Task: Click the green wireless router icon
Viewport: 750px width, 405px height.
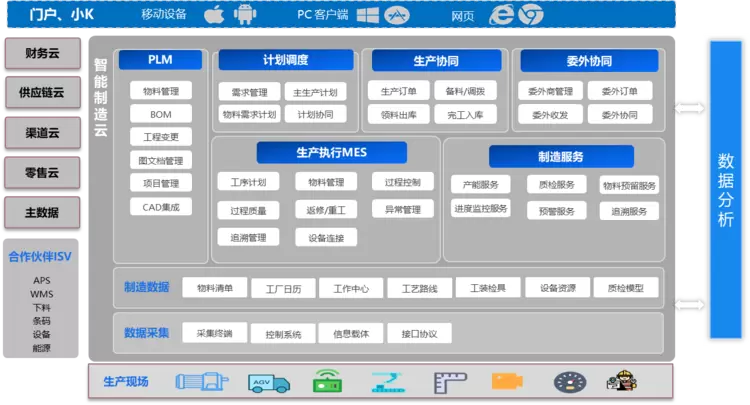Action: tap(327, 382)
